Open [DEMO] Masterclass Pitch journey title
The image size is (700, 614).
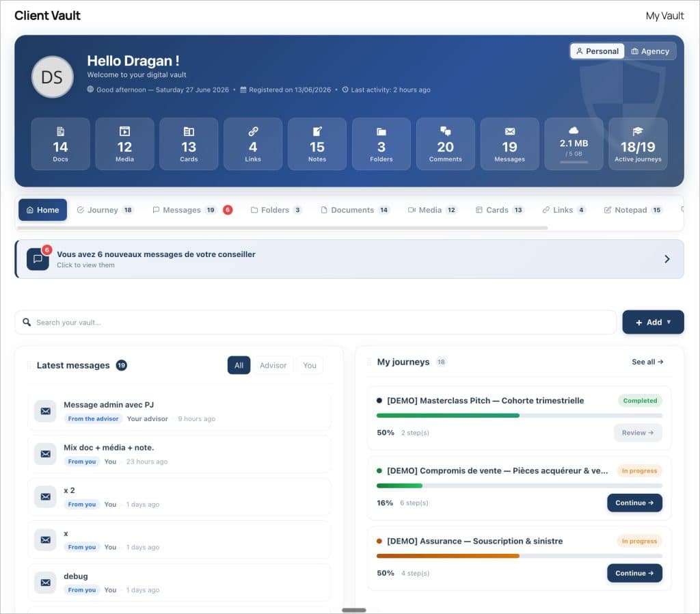(x=485, y=401)
